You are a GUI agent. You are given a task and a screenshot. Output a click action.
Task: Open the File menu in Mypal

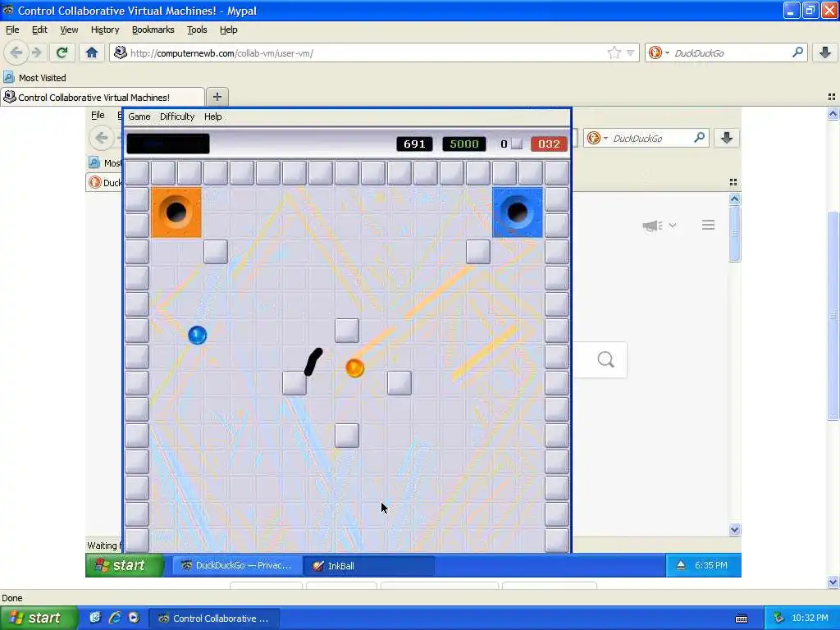pyautogui.click(x=12, y=30)
